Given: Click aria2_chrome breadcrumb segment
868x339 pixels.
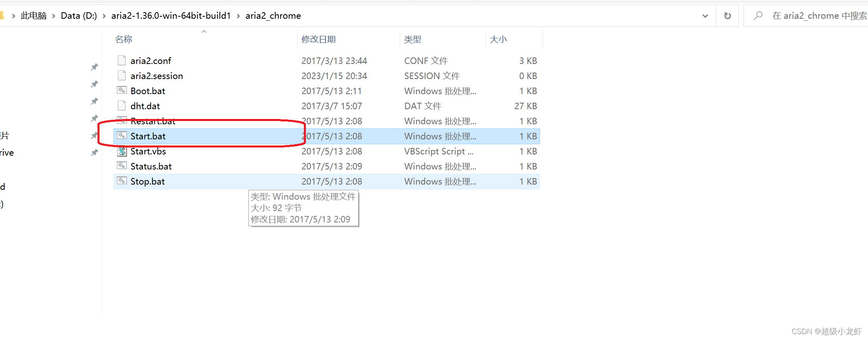Looking at the screenshot, I should (273, 15).
